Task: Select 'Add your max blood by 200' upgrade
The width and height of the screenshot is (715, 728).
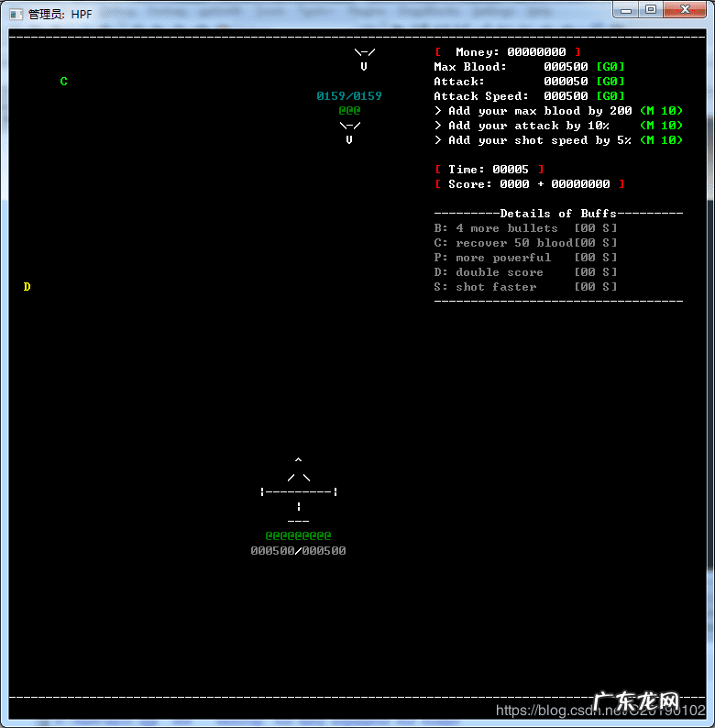Action: pos(533,111)
